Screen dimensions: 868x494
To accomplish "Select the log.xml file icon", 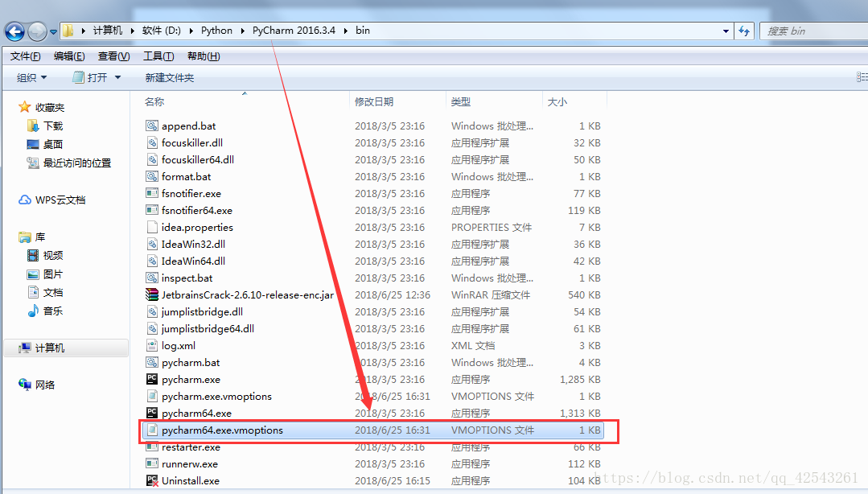I will [152, 345].
